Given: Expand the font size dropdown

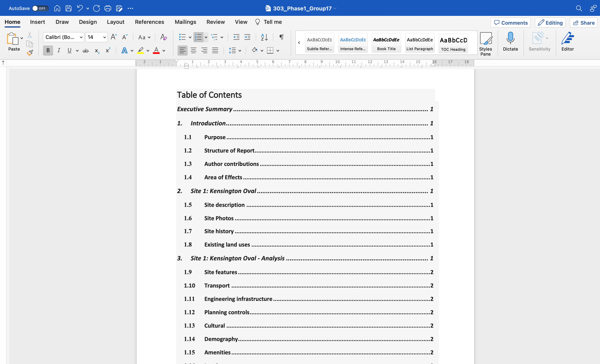Looking at the screenshot, I should tap(104, 37).
